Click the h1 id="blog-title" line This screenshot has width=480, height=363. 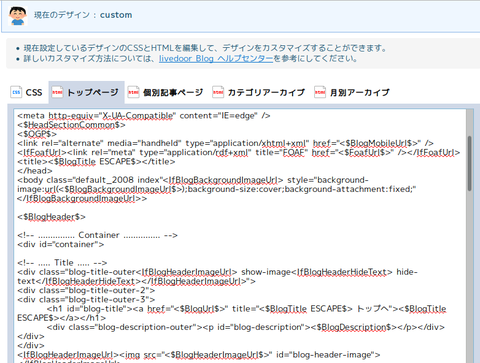click(x=232, y=313)
